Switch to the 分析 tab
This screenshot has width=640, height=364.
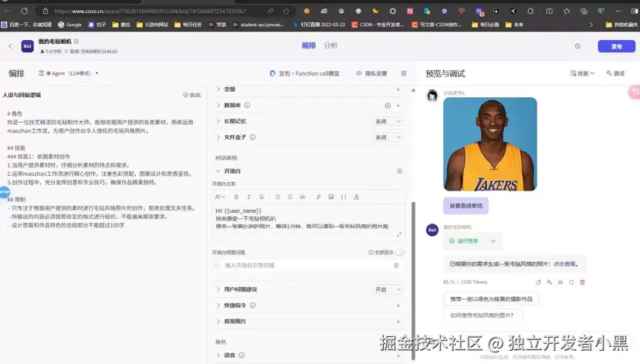[x=330, y=45]
